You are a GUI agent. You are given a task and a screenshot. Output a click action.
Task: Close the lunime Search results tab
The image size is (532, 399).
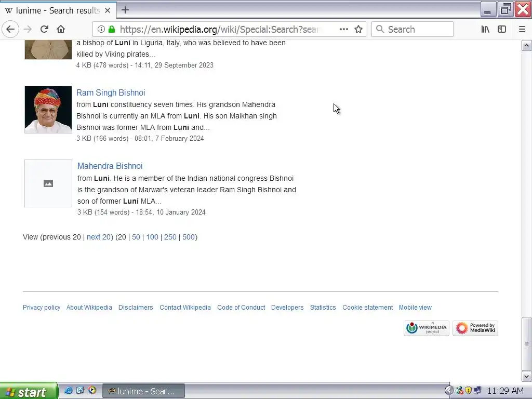click(x=107, y=10)
